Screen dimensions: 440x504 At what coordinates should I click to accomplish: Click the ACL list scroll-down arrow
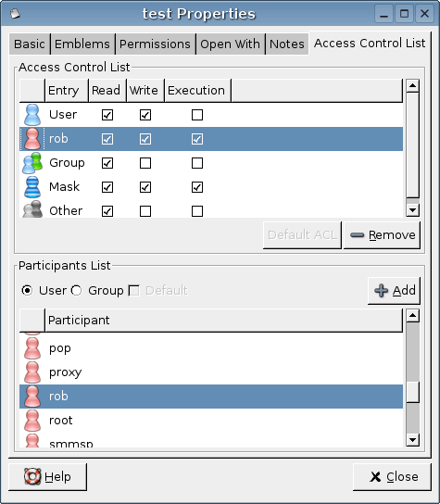coord(413,210)
